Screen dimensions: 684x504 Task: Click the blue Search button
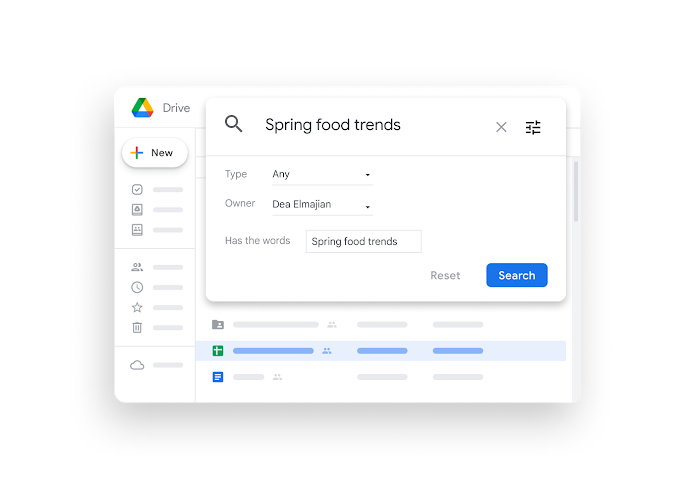(x=517, y=275)
